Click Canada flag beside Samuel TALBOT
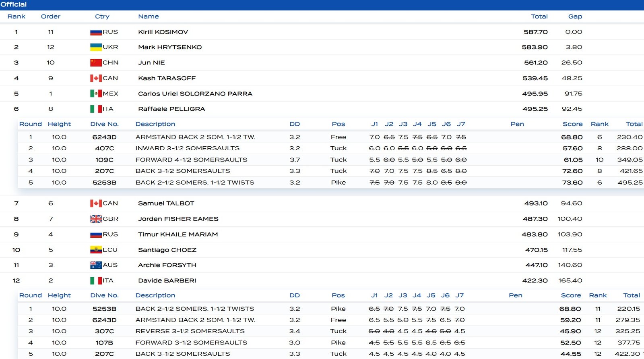The width and height of the screenshot is (644, 359). [x=96, y=203]
